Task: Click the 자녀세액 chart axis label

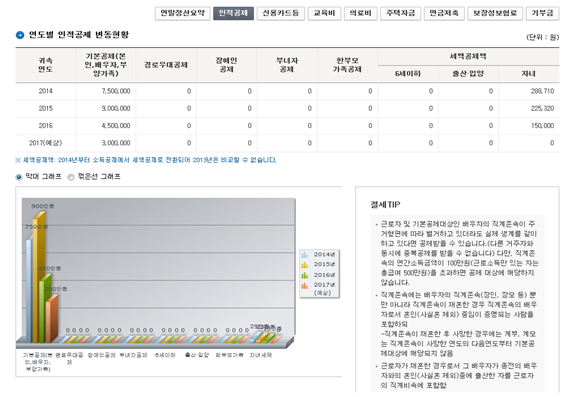Action: 261,355
